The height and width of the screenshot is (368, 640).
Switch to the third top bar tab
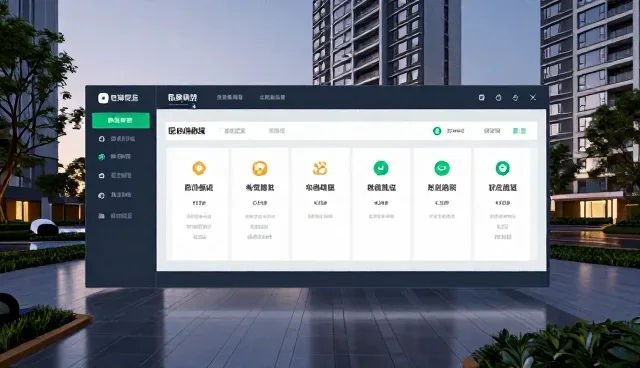coord(272,98)
